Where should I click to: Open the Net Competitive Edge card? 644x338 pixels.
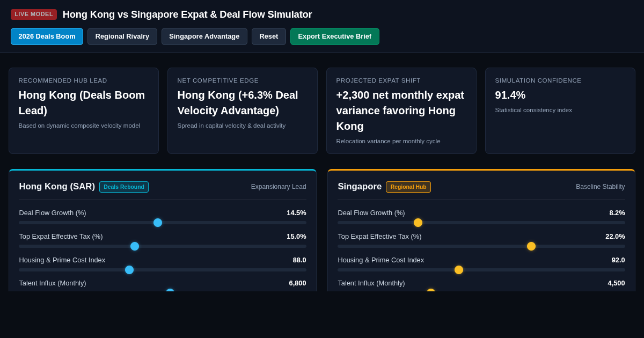(243, 111)
